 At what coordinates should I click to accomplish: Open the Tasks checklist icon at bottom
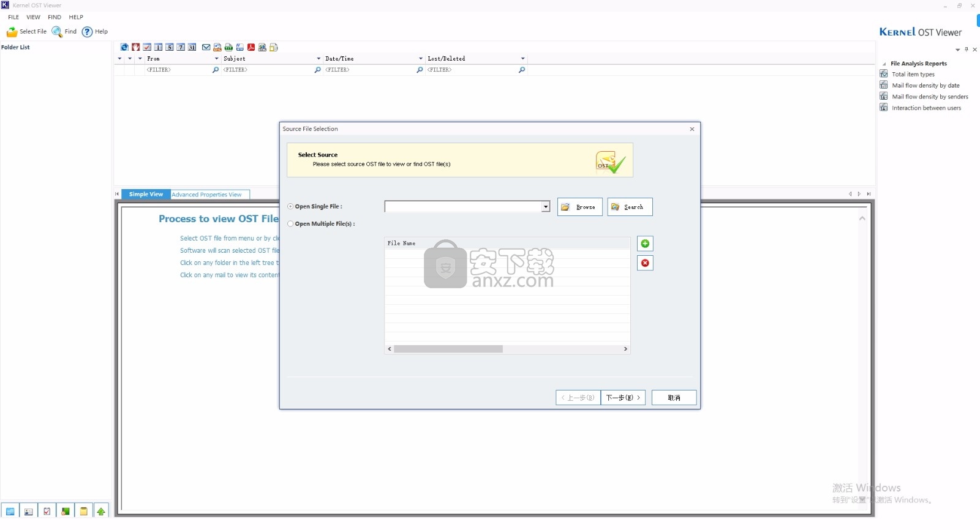(x=47, y=511)
